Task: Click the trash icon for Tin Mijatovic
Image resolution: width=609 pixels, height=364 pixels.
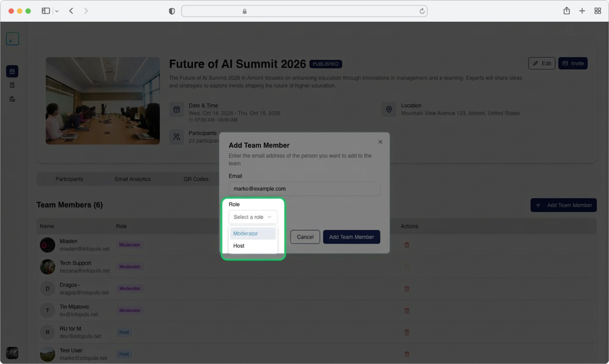Action: point(407,311)
